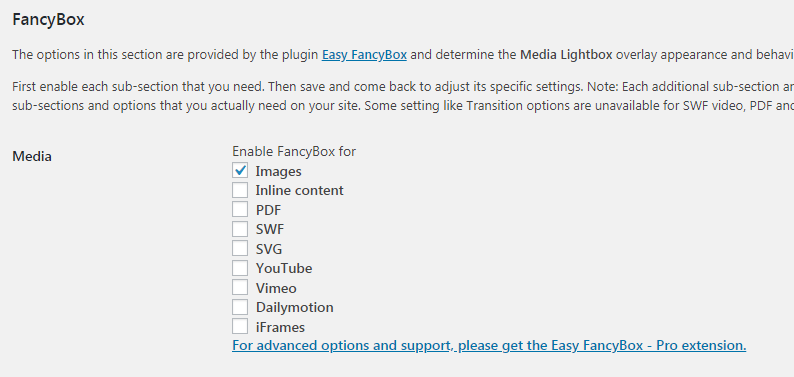Uncheck the Images checkbox
794x377 pixels.
click(x=240, y=171)
